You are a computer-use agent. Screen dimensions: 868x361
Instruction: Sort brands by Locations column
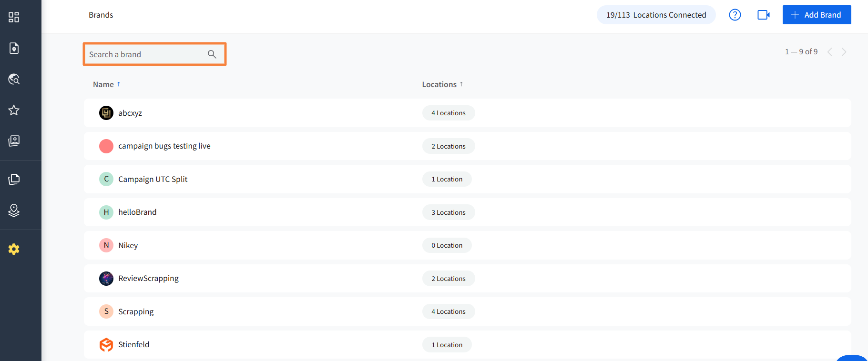pos(442,84)
